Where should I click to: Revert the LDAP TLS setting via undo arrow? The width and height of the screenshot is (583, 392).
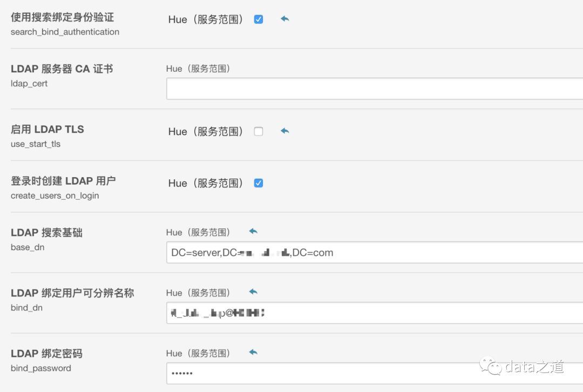[x=284, y=131]
